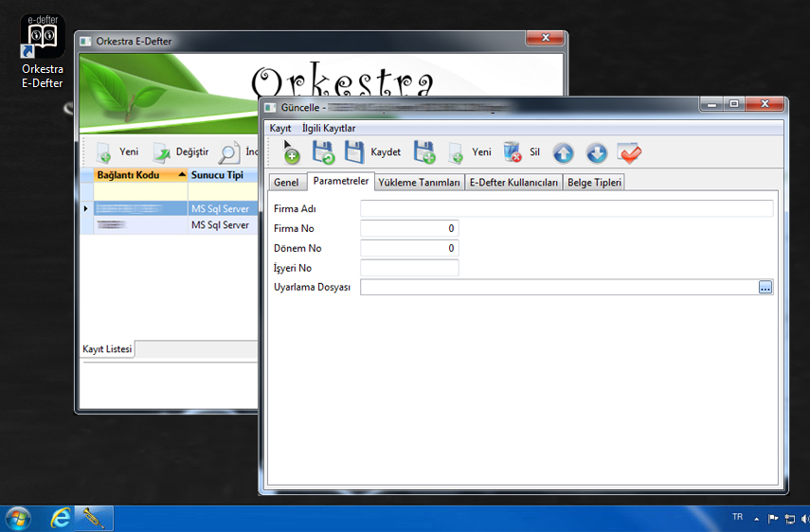Select Kayıt Listesi tab in main window

(x=107, y=348)
